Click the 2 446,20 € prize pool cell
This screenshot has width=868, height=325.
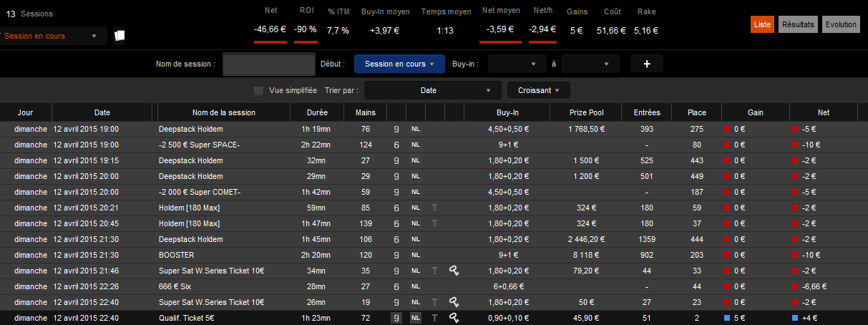tap(587, 239)
